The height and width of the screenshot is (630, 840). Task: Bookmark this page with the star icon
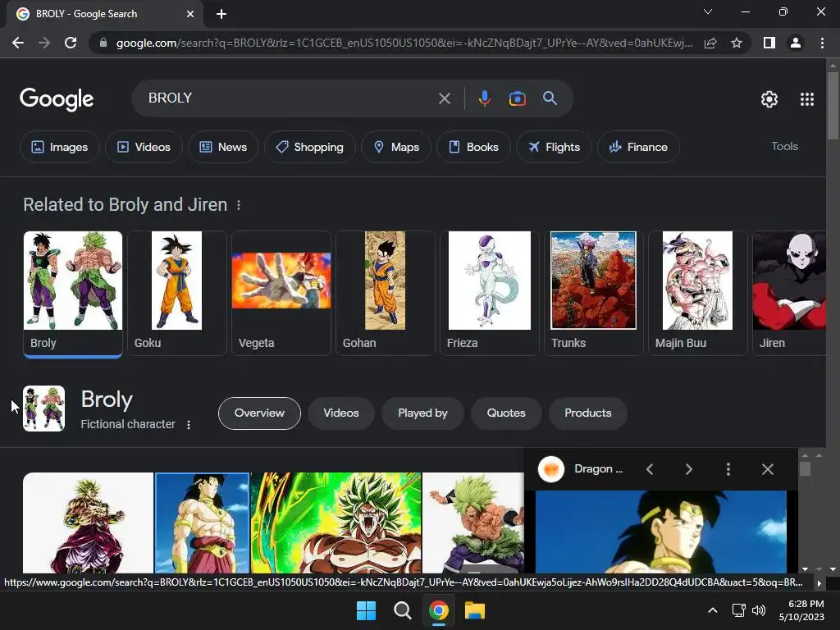pyautogui.click(x=737, y=43)
